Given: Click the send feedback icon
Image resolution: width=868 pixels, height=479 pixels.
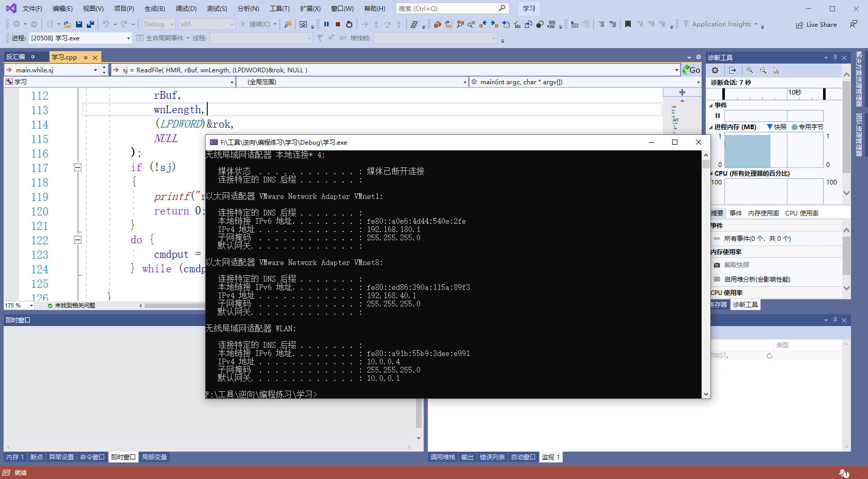Looking at the screenshot, I should click(854, 24).
